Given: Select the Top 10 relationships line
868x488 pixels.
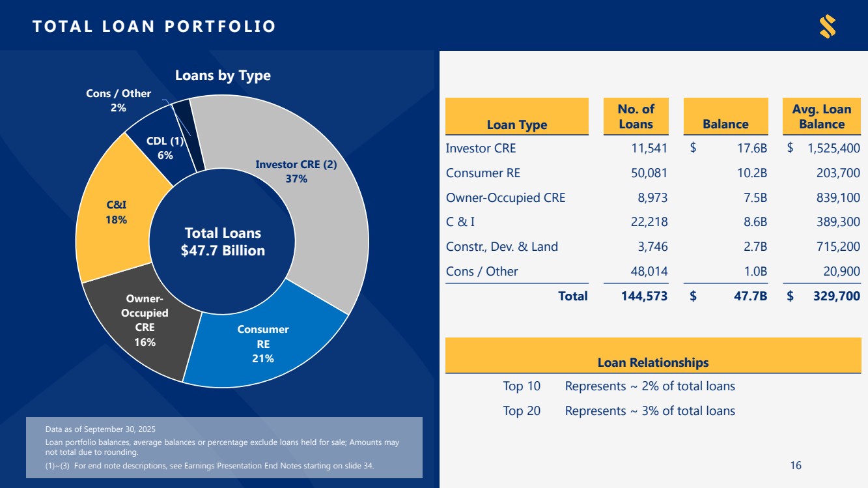Looking at the screenshot, I should [619, 386].
